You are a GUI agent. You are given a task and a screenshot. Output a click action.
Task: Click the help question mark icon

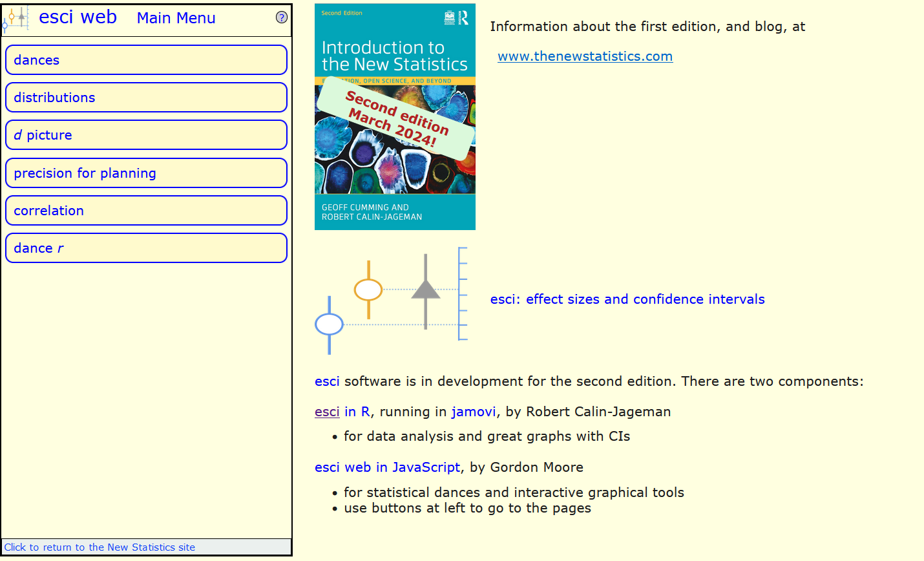282,17
